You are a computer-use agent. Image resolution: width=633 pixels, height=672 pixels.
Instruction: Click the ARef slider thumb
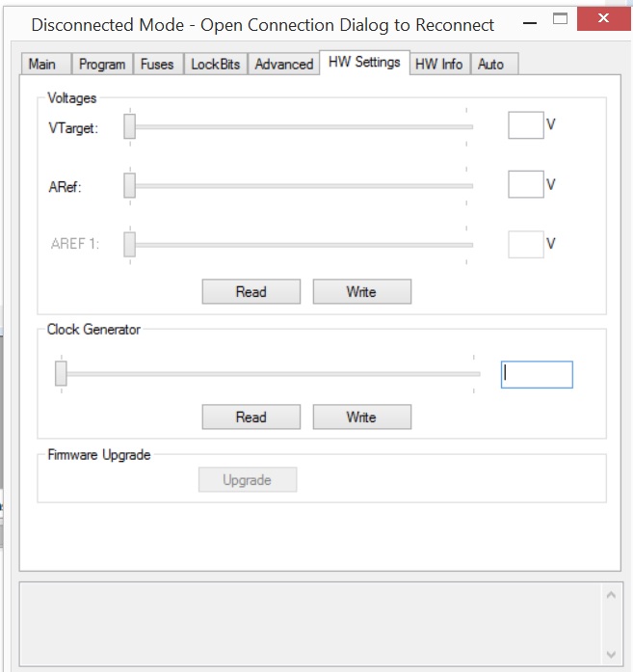130,185
